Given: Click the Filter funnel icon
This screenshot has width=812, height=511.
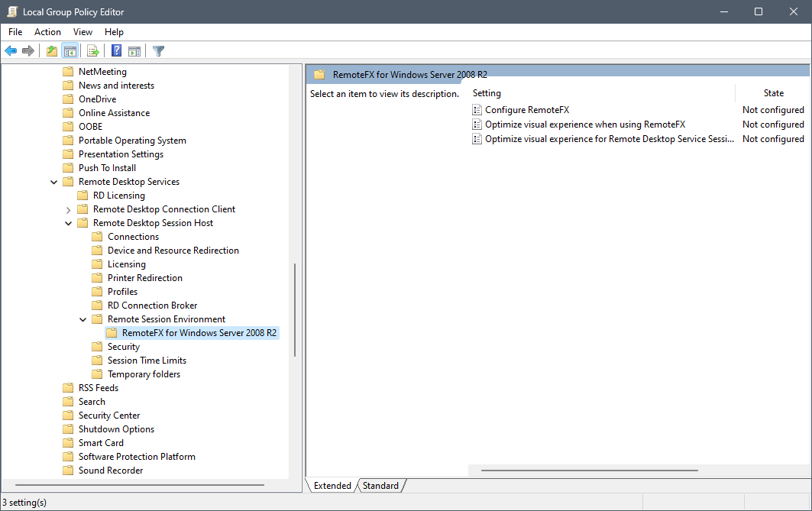Looking at the screenshot, I should click(x=158, y=51).
